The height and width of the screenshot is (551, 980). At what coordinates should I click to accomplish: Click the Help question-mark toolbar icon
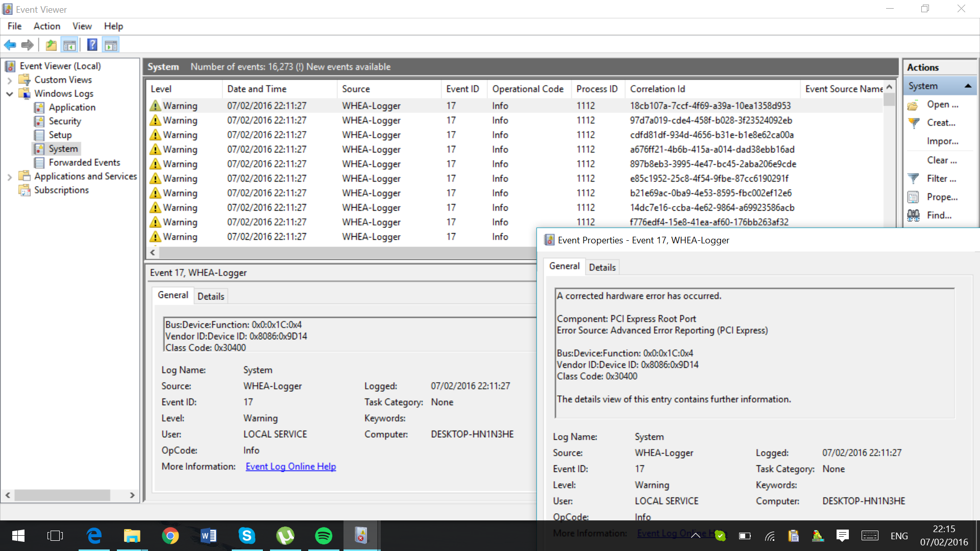coord(92,45)
